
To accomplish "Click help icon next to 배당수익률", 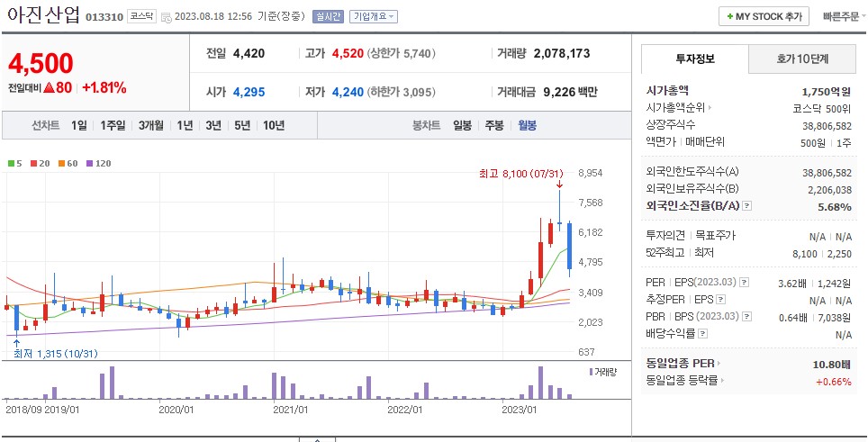I will click(x=703, y=334).
